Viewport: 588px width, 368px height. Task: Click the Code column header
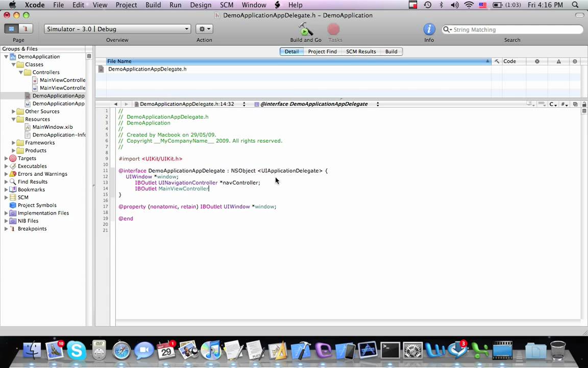(x=514, y=61)
